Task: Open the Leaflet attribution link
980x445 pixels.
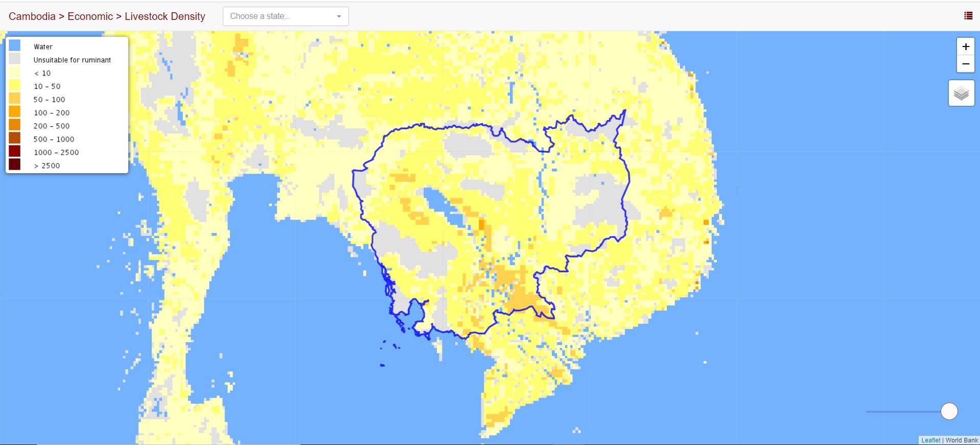Action: pos(930,440)
